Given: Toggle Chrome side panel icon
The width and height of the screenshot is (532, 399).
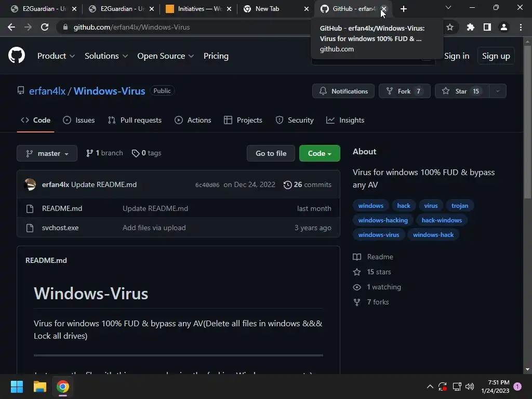Looking at the screenshot, I should click(487, 27).
